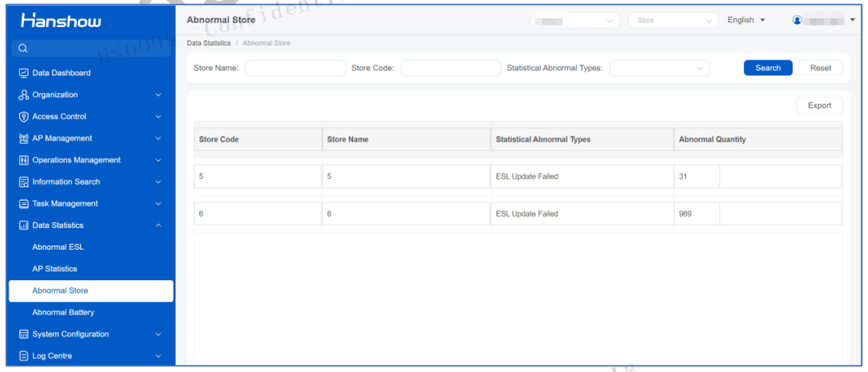Click the Task Management icon
The height and width of the screenshot is (372, 868).
23,203
